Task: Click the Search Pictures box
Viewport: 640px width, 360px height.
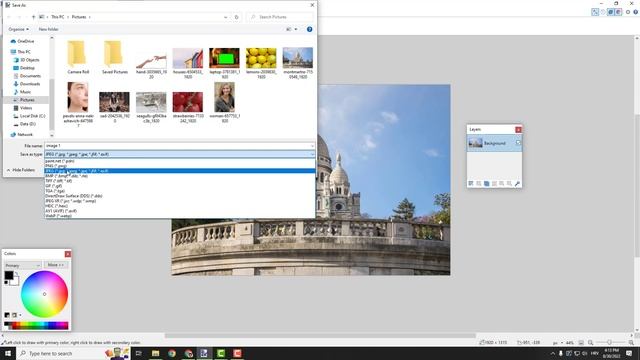Action: (x=280, y=17)
